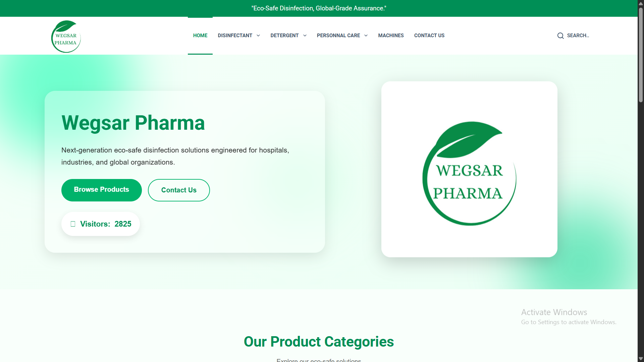The height and width of the screenshot is (362, 644).
Task: Expand the Disinfectant dropdown chevron
Action: pyautogui.click(x=258, y=36)
